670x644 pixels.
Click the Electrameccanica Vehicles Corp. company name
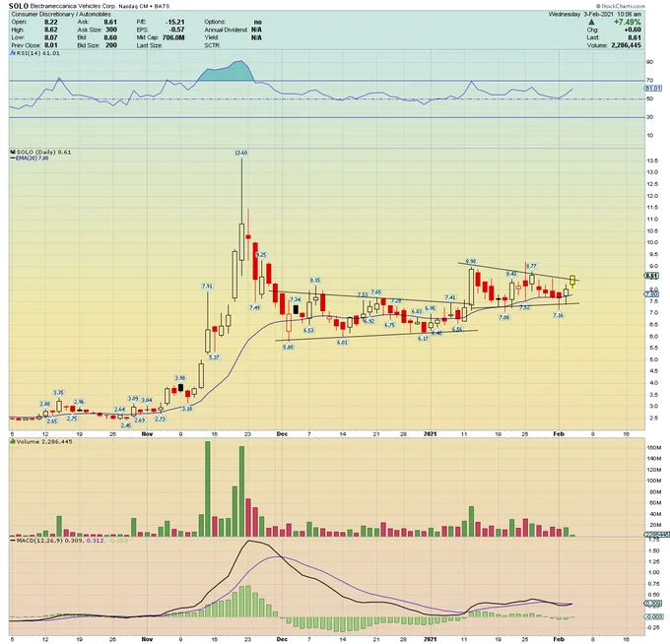(x=73, y=7)
